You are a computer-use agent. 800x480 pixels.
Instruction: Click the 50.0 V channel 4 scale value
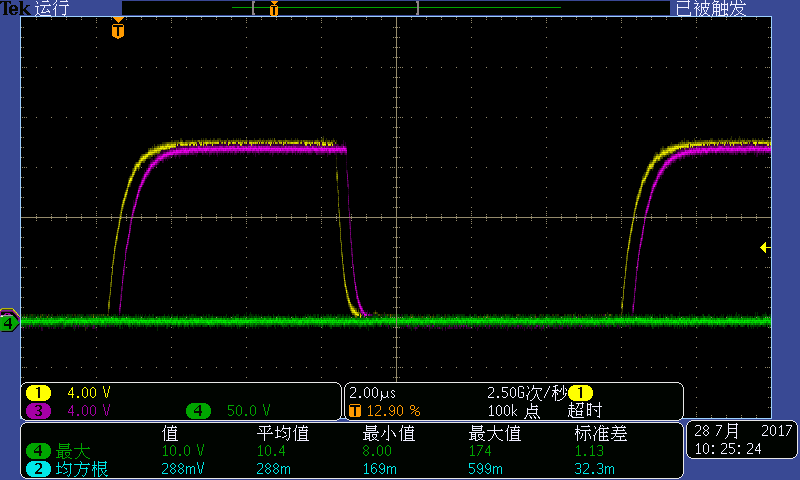248,411
